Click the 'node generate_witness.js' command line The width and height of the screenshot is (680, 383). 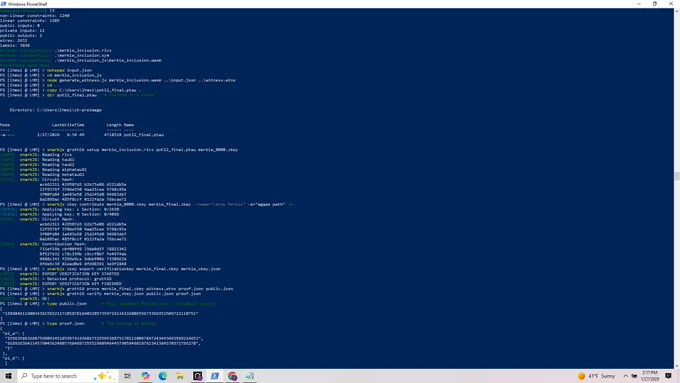pyautogui.click(x=118, y=80)
